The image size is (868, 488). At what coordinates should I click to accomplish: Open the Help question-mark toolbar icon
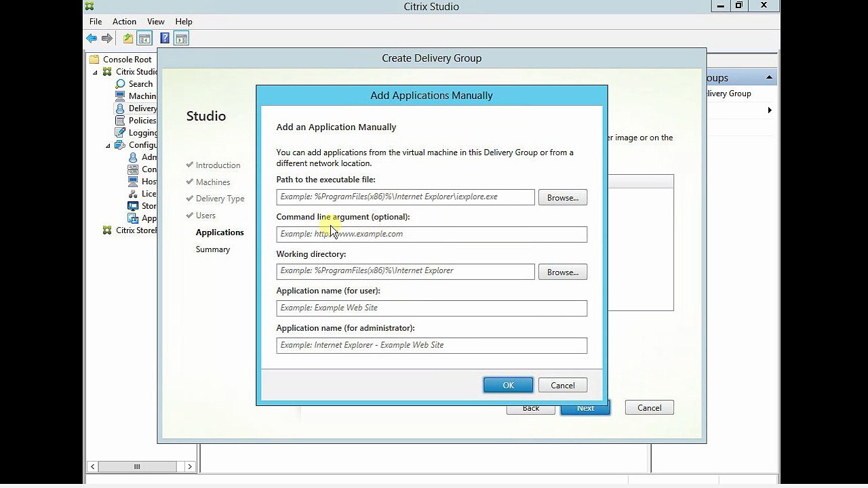(165, 39)
